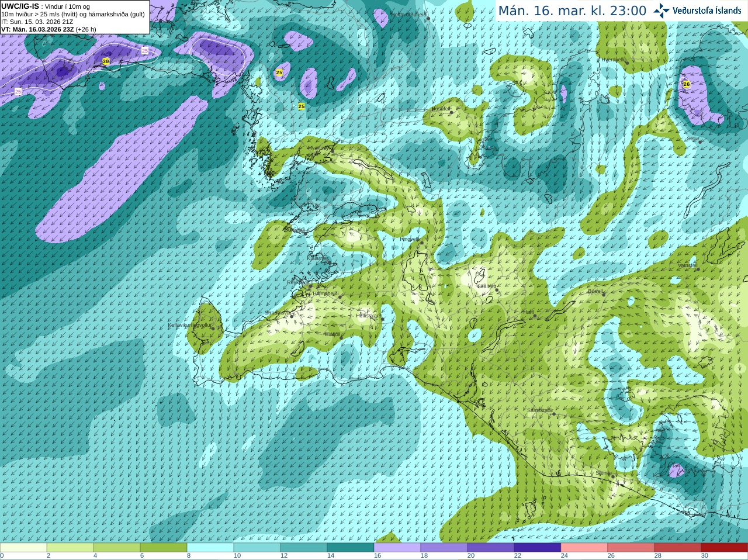Click the Þingvellir station label
This screenshot has width=748, height=560.
[410, 239]
